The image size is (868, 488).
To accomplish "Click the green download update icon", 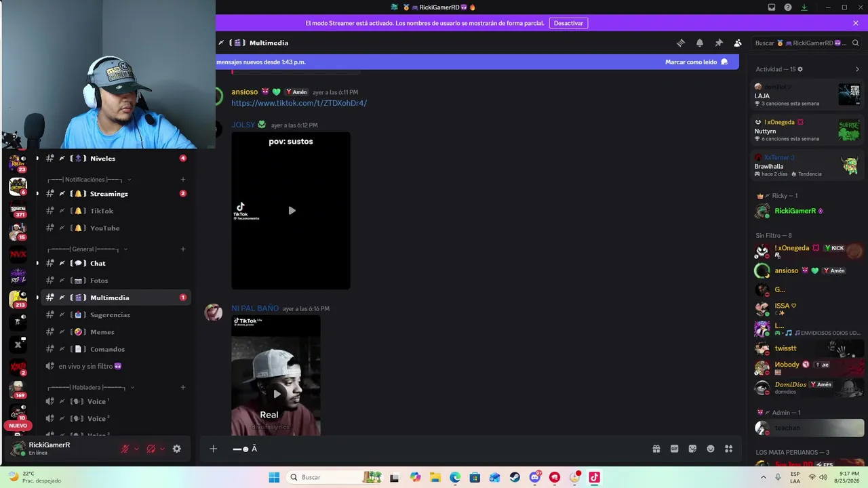I will coord(804,7).
